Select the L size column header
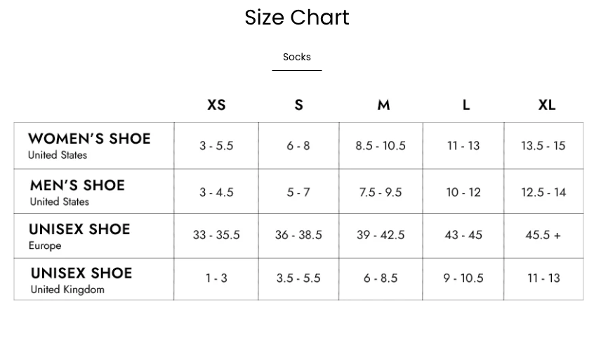This screenshot has width=601, height=364. coord(465,105)
